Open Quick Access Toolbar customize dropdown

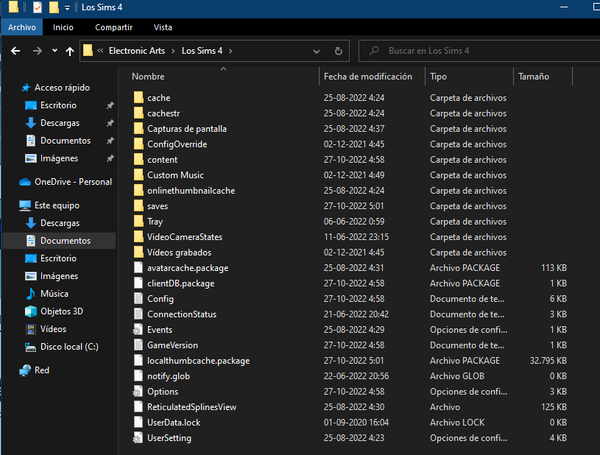(x=67, y=8)
